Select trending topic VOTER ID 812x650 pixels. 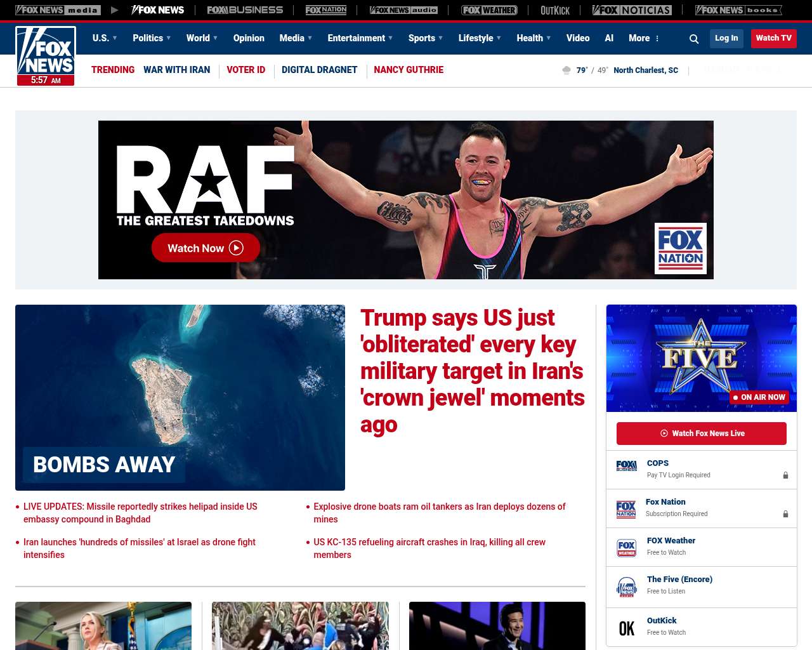pos(246,70)
